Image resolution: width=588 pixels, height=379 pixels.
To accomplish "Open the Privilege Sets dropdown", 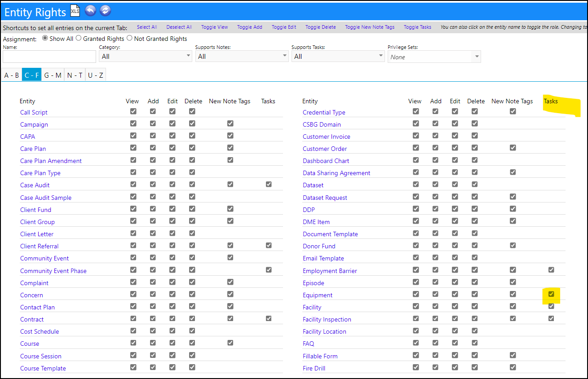I will click(x=434, y=57).
